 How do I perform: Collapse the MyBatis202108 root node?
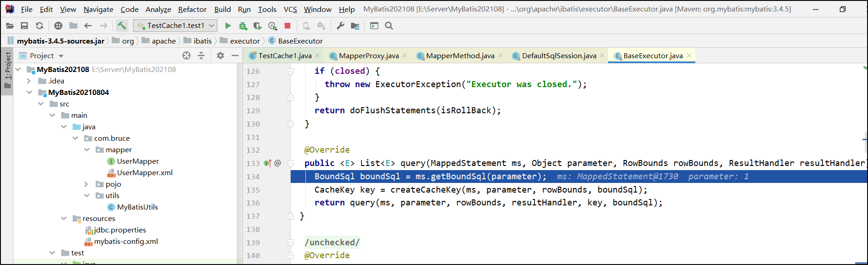pos(18,70)
